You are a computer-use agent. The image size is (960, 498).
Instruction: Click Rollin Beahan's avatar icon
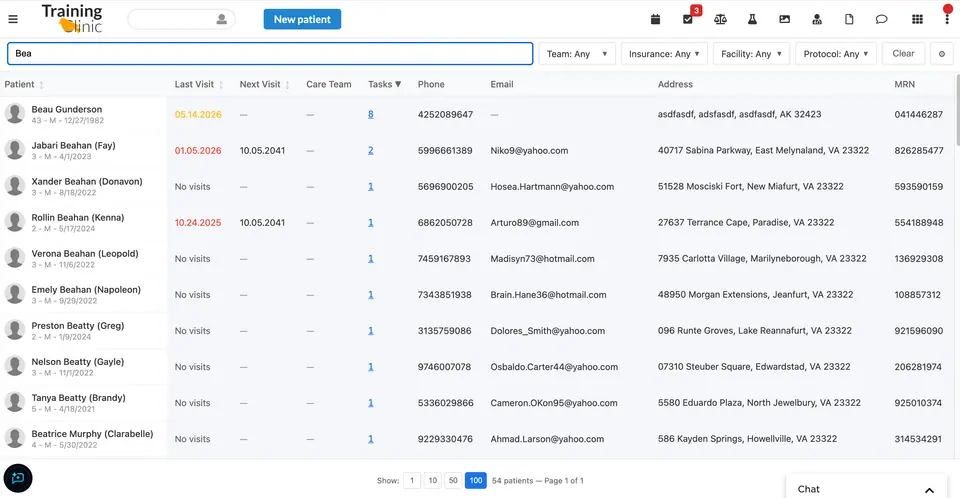[x=15, y=222]
